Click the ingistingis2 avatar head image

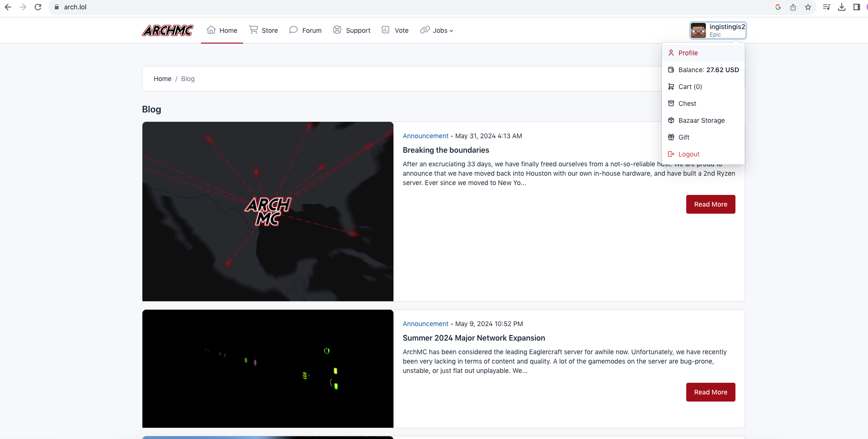click(698, 30)
